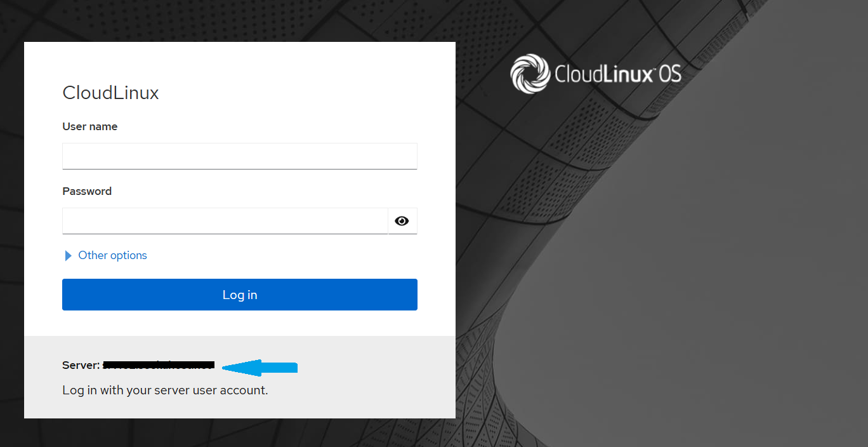Expand the Other options triangle arrow
Image resolution: width=868 pixels, height=447 pixels.
[x=69, y=256]
